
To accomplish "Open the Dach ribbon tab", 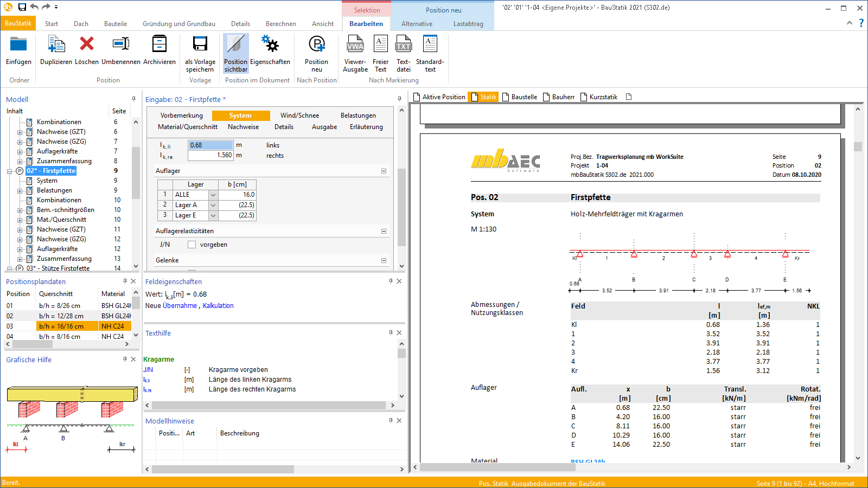I will 81,24.
